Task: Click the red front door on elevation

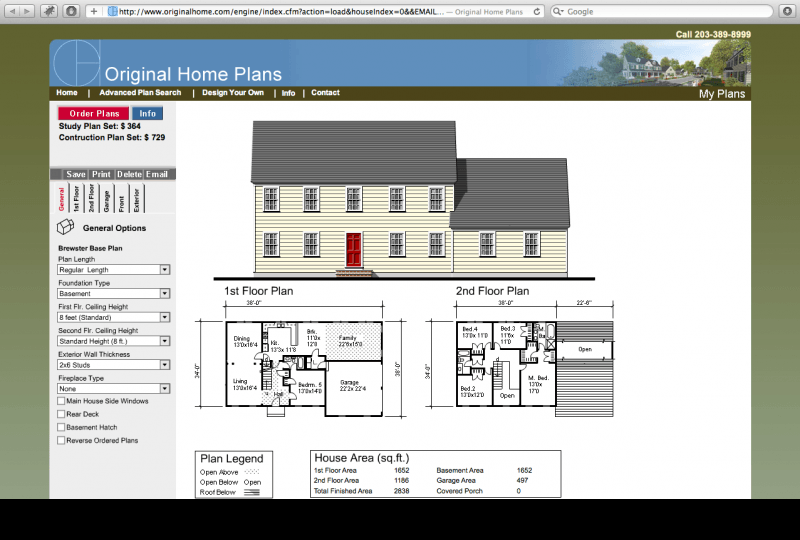Action: (354, 250)
